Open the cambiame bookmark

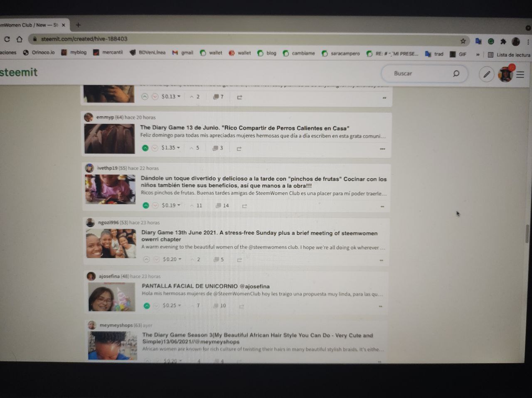(299, 54)
